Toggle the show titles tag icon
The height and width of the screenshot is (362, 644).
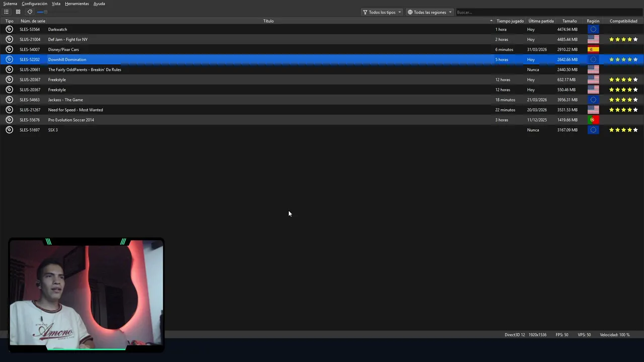30,12
